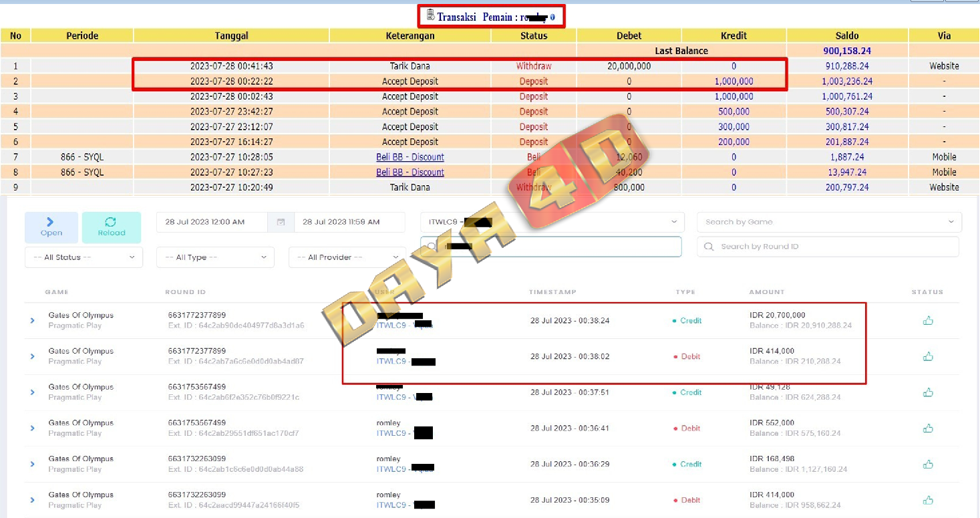Open the All Status dropdown
Viewport: 980px width, 518px height.
(84, 257)
